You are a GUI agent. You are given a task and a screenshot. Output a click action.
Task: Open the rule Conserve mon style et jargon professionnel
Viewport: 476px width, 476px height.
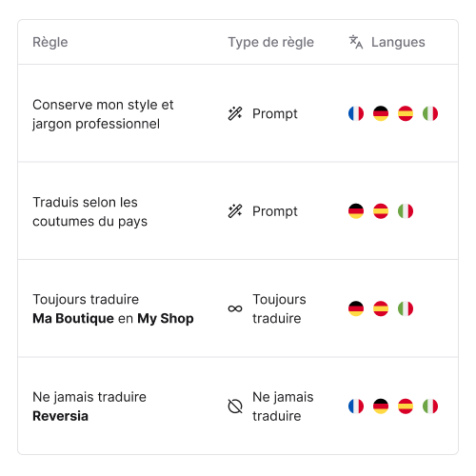click(x=238, y=113)
